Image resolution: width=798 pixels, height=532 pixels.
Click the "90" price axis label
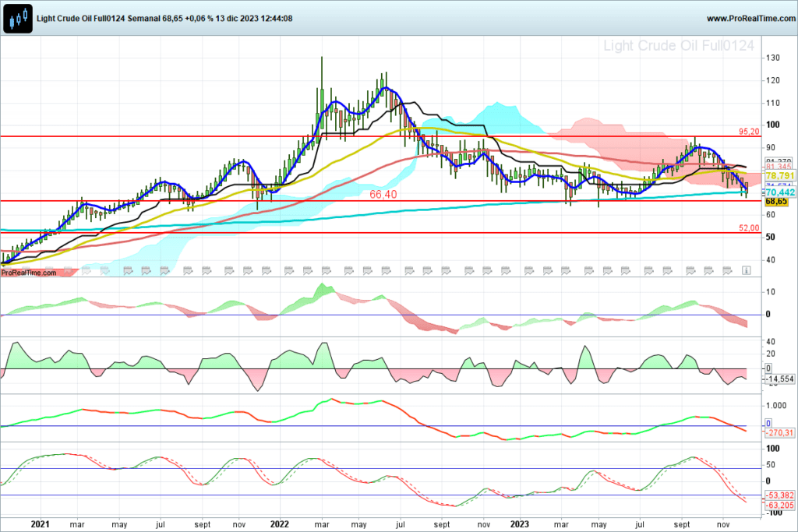[x=771, y=147]
